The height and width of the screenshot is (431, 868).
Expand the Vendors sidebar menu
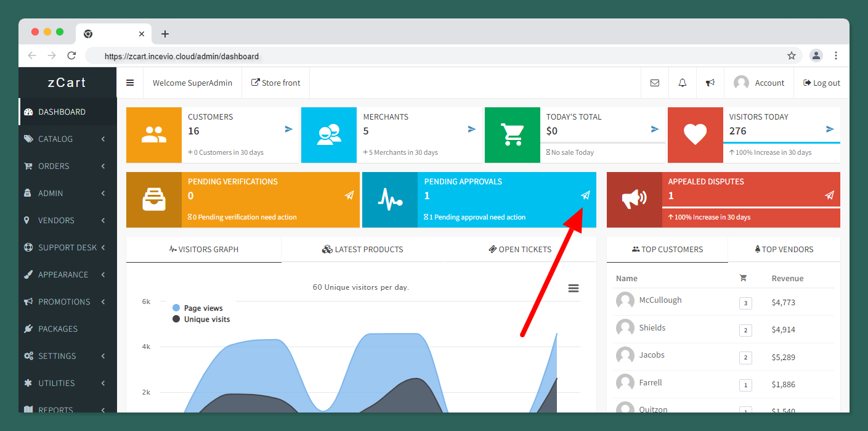pos(56,220)
